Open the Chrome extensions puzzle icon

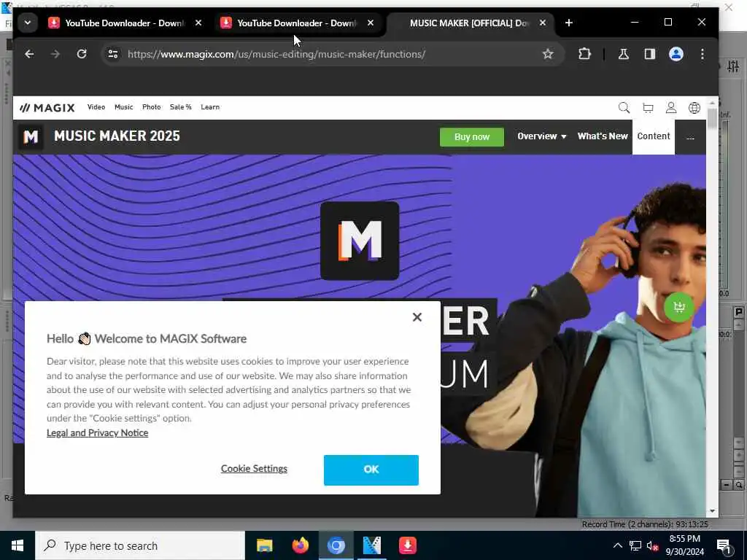coord(584,54)
